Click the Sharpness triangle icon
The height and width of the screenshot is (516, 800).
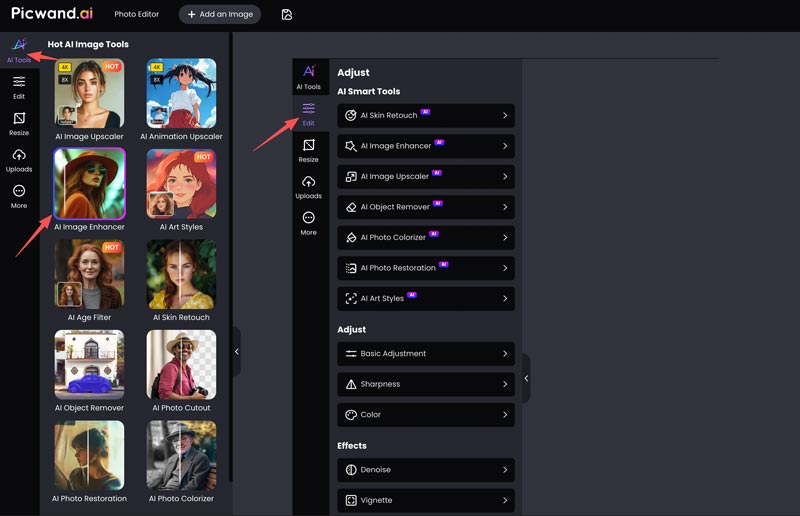[351, 384]
